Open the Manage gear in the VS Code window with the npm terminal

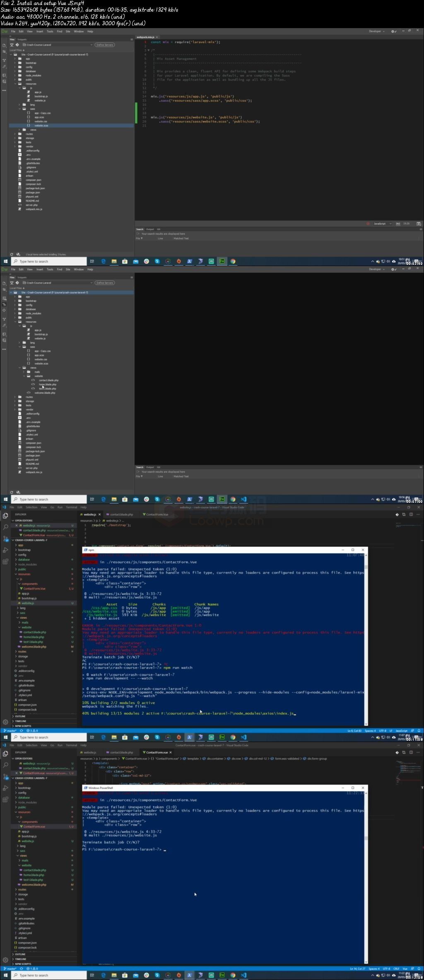5,722
